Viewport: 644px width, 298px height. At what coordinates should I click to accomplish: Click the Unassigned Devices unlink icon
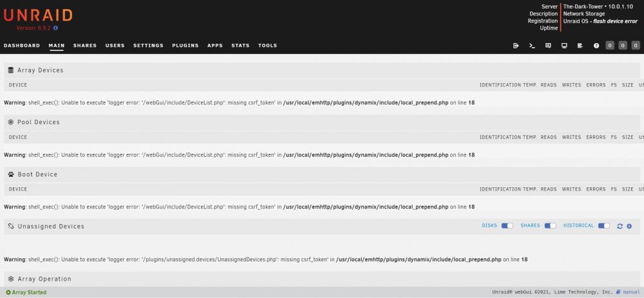[x=11, y=226]
